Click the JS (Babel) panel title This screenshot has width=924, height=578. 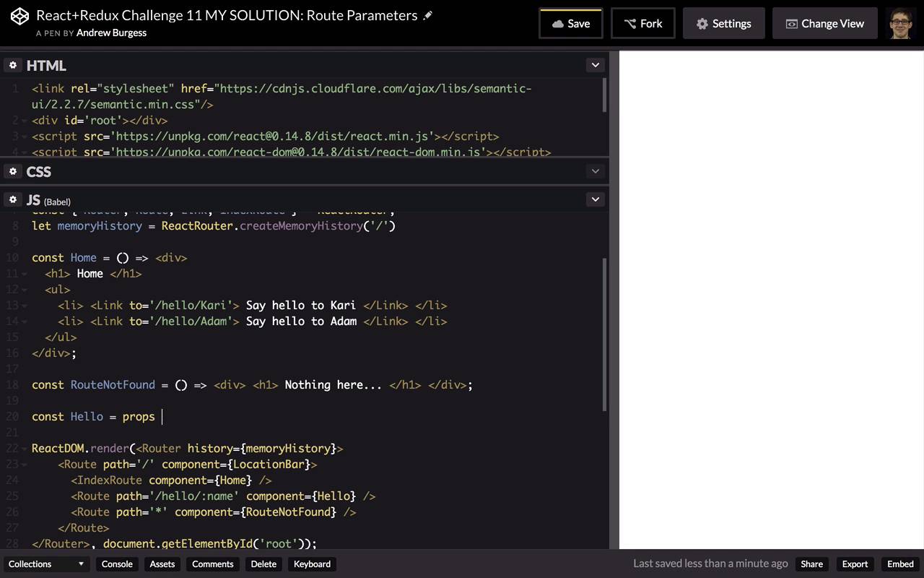(x=48, y=200)
